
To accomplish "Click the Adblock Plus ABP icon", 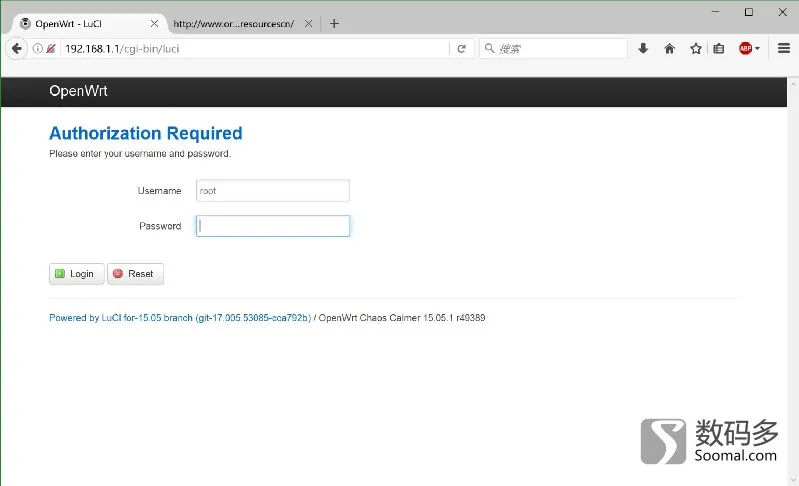I will tap(745, 48).
